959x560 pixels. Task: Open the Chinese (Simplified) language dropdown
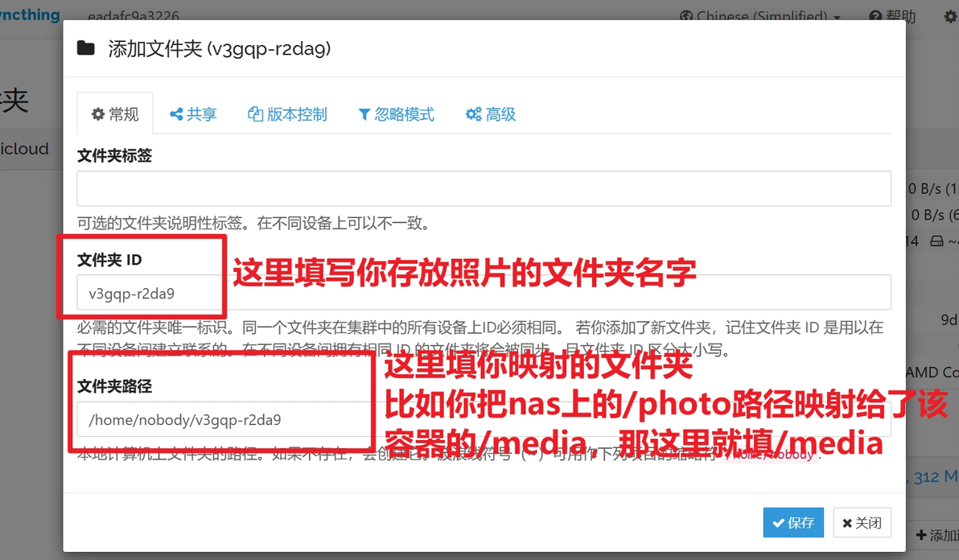760,15
